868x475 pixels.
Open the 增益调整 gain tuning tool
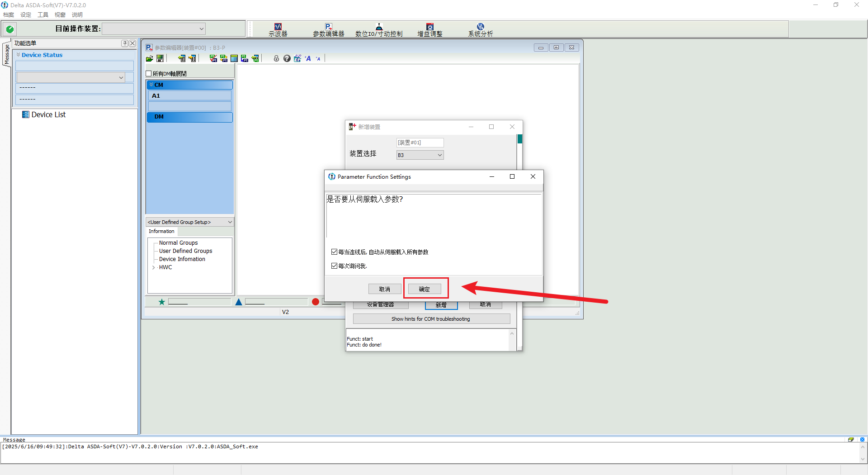(429, 30)
